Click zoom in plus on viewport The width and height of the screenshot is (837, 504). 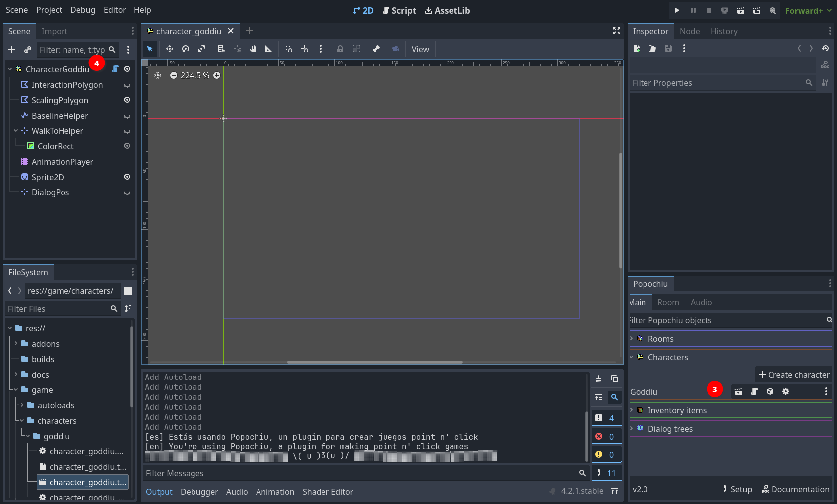[x=217, y=75]
